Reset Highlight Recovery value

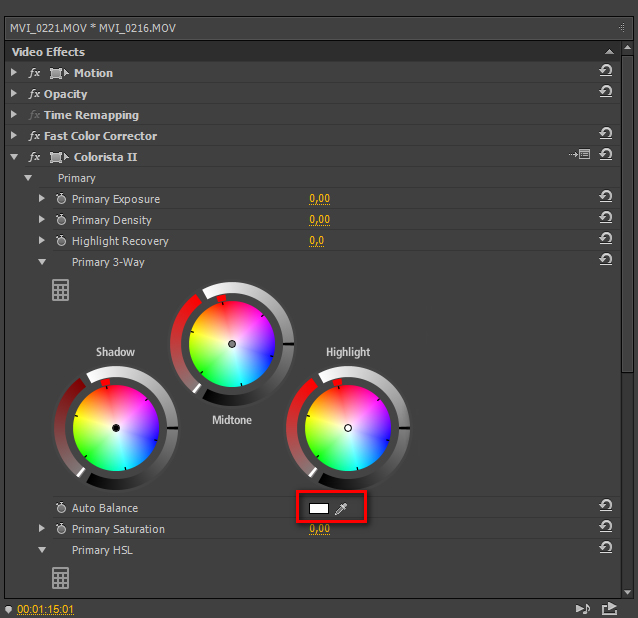point(605,238)
